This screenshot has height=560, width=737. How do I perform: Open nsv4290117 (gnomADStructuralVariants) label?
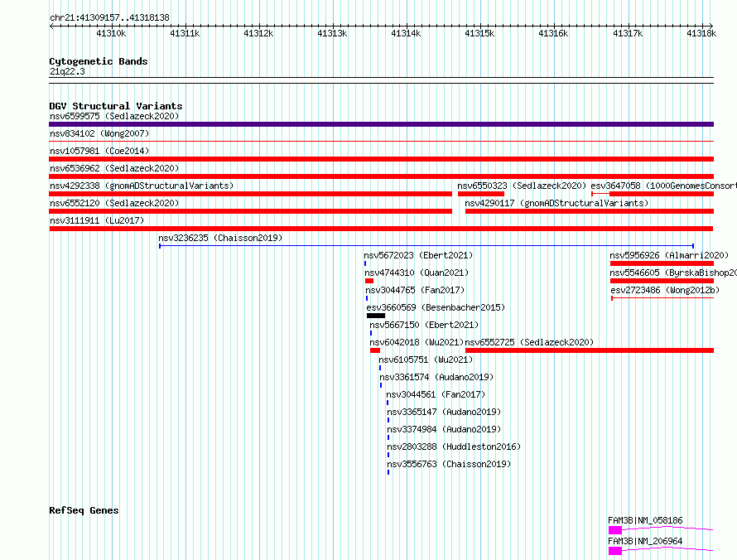pos(556,203)
